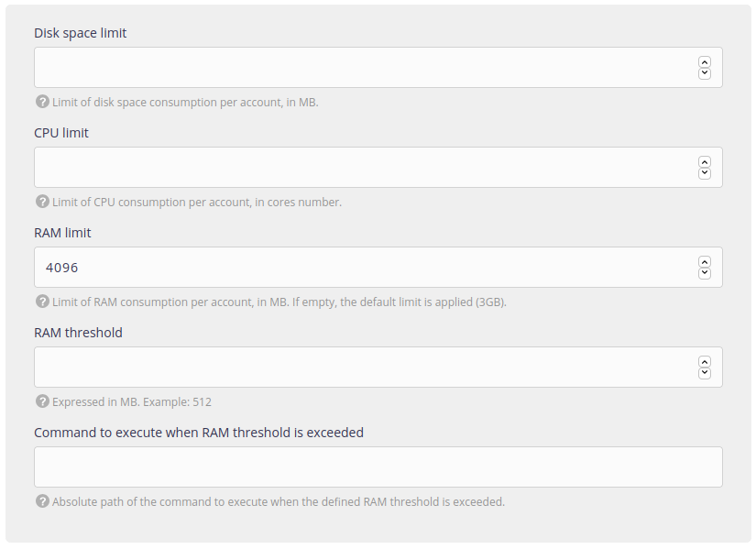Click the RAM-exceeded command path field
This screenshot has width=756, height=549.
coord(378,467)
